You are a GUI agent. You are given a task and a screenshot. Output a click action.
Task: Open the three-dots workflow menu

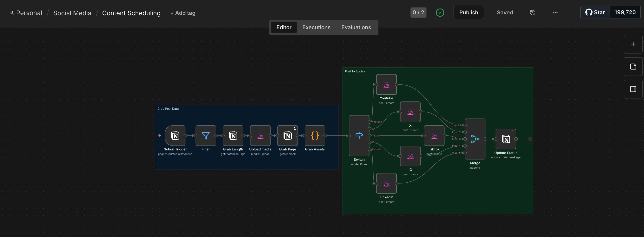[x=555, y=13]
